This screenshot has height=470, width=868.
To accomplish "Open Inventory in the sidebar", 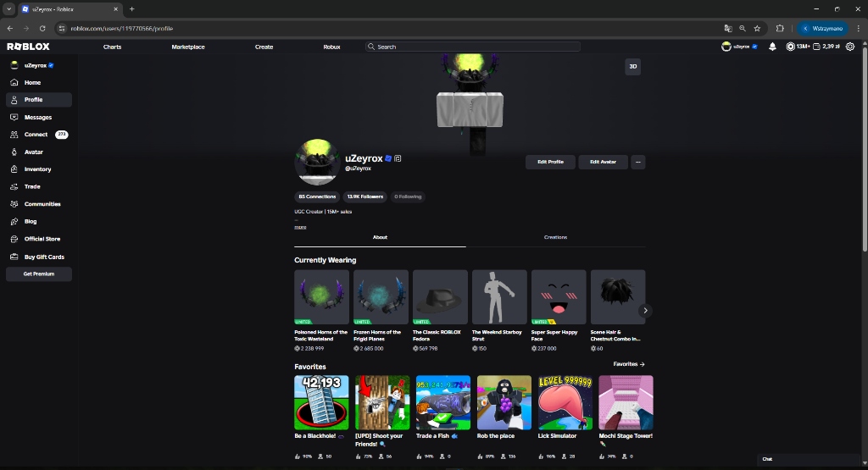I will [x=38, y=169].
